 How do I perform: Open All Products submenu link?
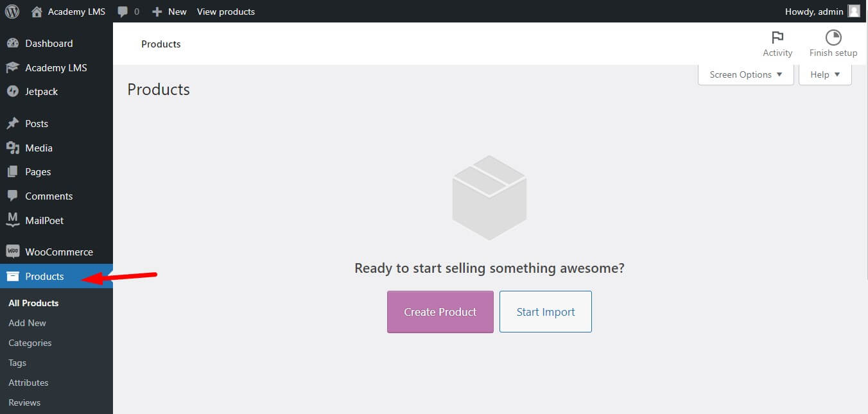[33, 303]
